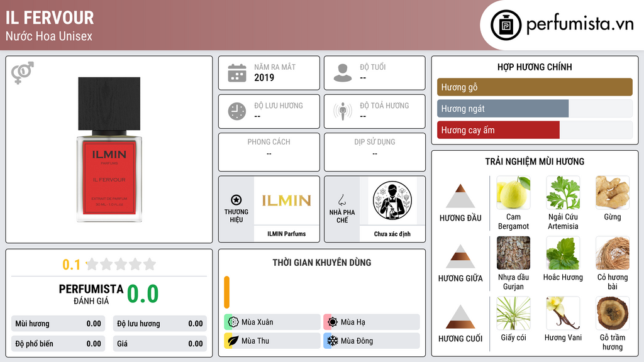Open the Hương Vani note image

pos(563,313)
